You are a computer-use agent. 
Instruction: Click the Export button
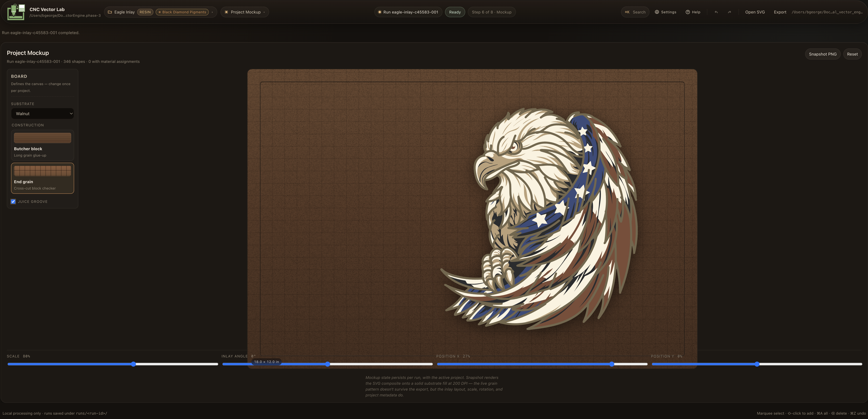[x=780, y=12]
